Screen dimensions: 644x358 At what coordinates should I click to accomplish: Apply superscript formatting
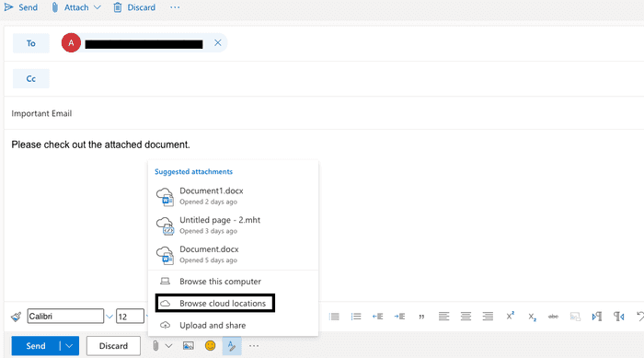click(x=510, y=316)
